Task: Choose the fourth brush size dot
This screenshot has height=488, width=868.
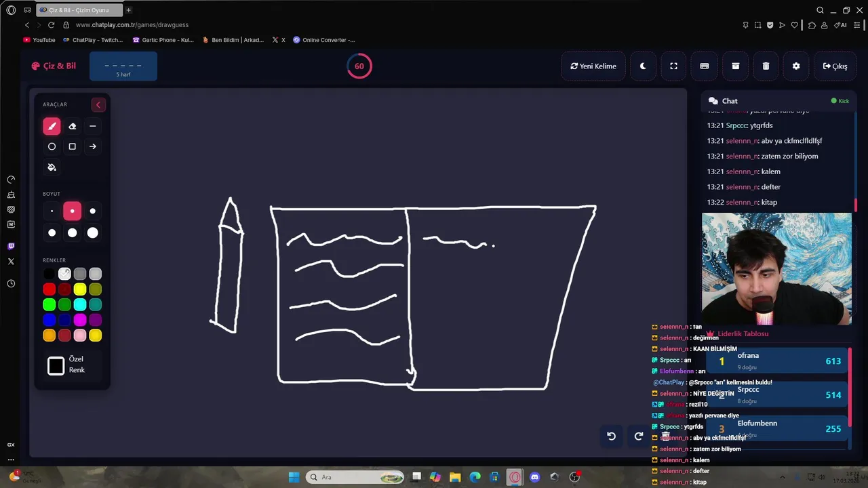Action: tap(52, 233)
